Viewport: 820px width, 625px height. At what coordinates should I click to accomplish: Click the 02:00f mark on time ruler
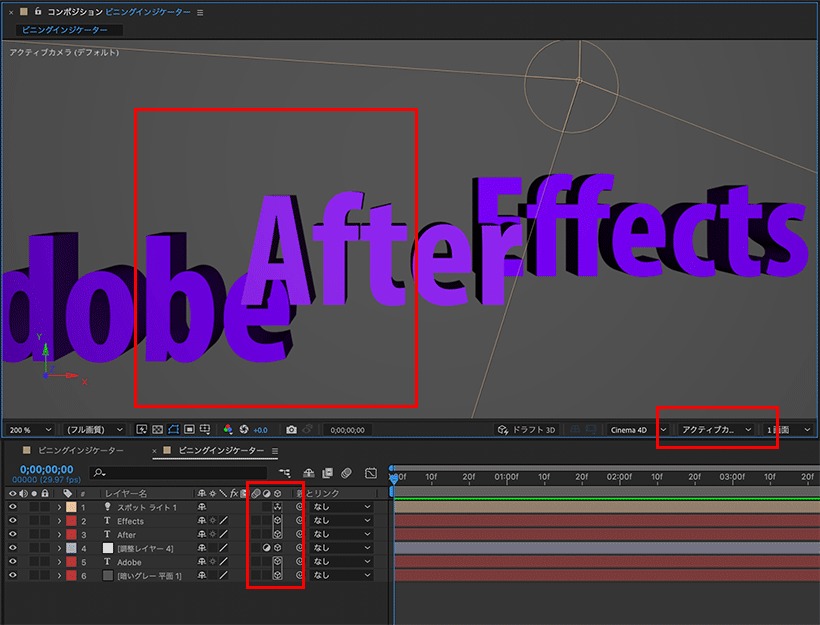pyautogui.click(x=619, y=476)
